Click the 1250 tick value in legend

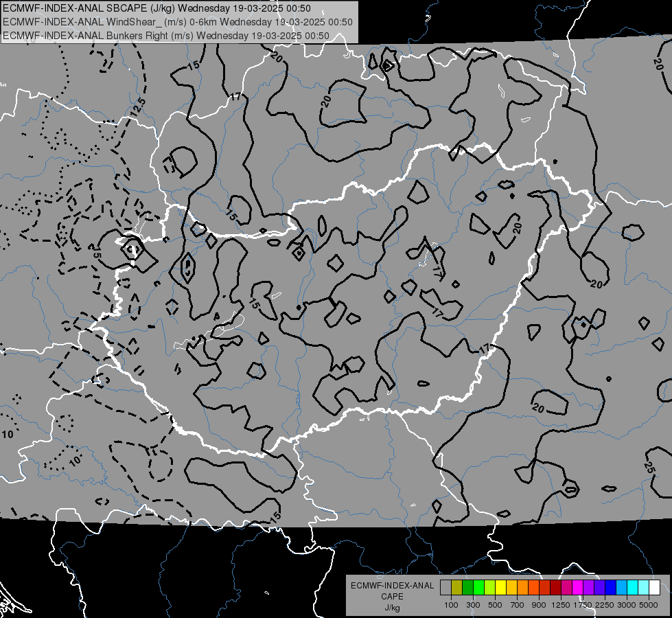pos(561,605)
